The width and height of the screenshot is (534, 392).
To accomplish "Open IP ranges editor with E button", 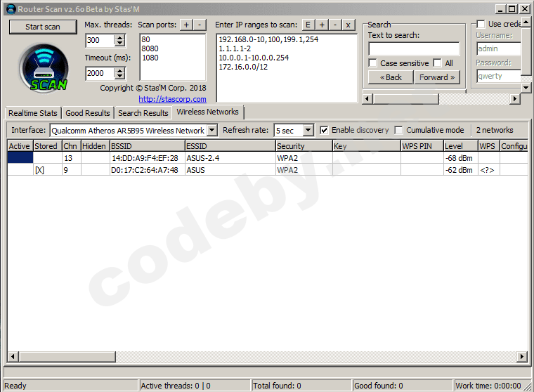I will (308, 25).
